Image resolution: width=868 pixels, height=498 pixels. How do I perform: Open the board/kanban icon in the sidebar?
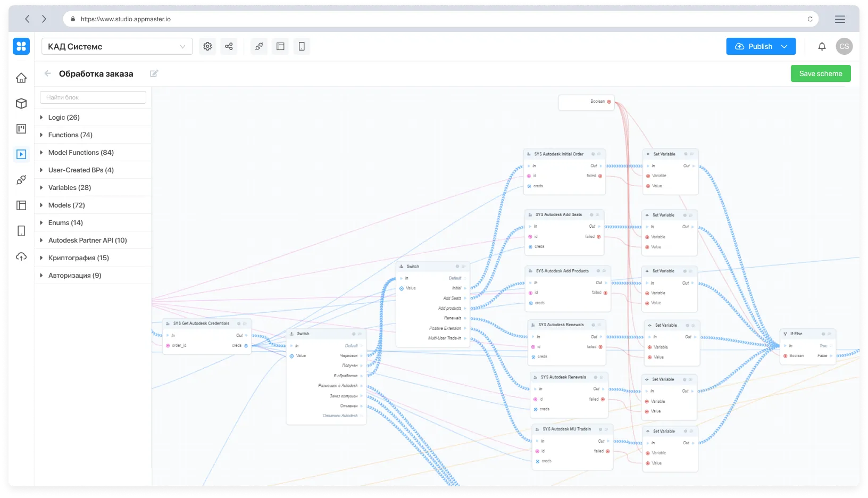pyautogui.click(x=21, y=128)
